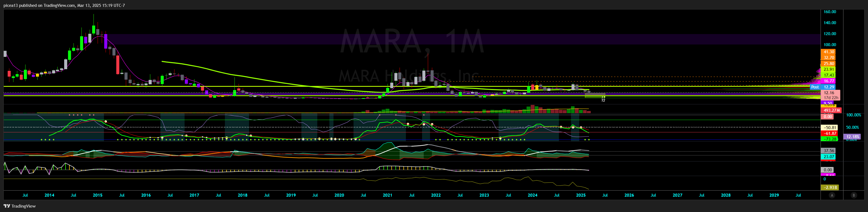Viewport: 868px width, 212px height.
Task: Click the 160.00 price axis value
Action: 830,12
